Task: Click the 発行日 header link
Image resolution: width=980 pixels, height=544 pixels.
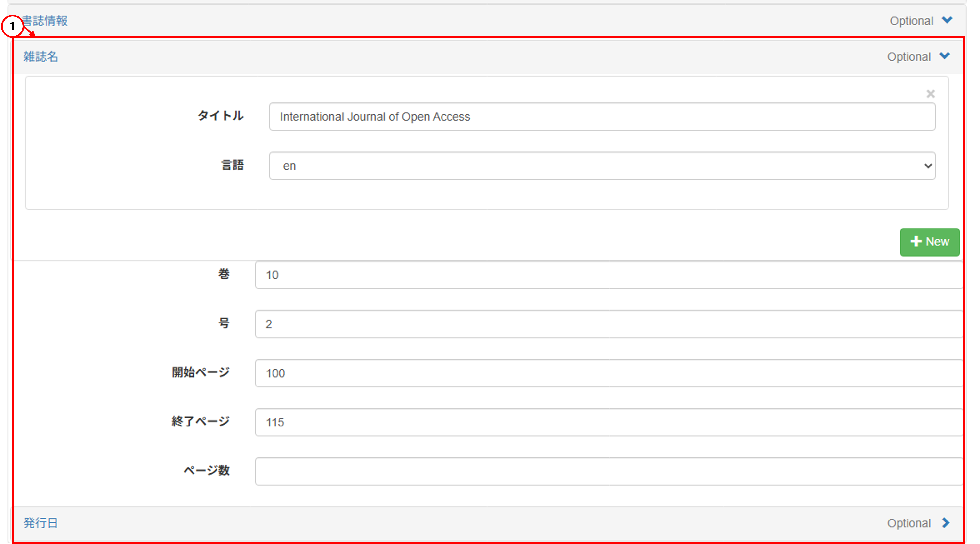Action: point(41,523)
